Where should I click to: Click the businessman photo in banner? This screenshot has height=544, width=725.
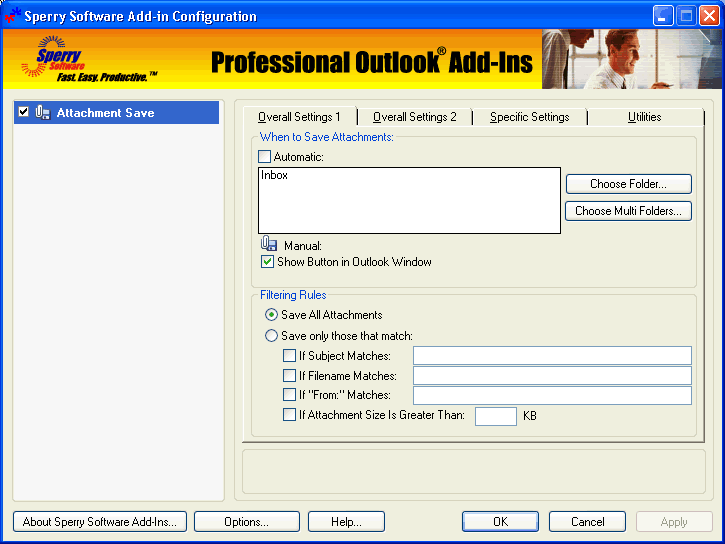[x=631, y=59]
